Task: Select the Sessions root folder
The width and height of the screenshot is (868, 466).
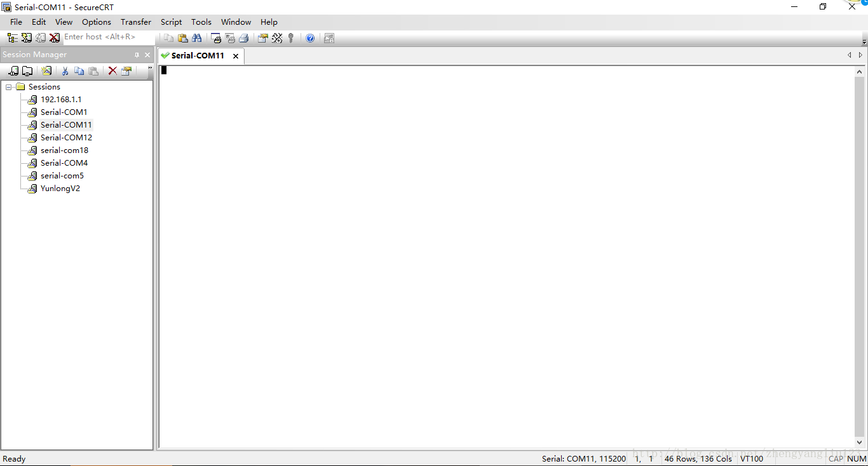Action: (44, 87)
